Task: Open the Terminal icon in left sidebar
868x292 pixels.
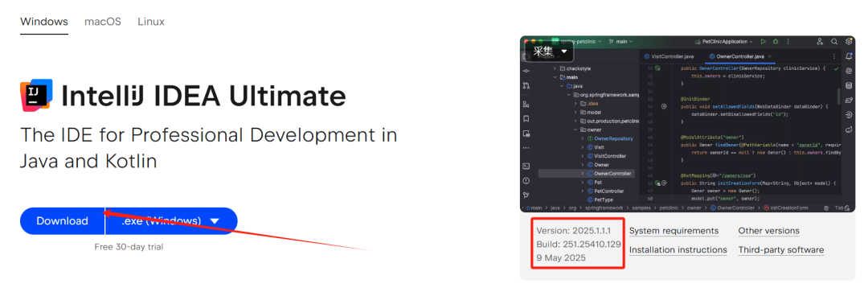Action: tap(526, 166)
